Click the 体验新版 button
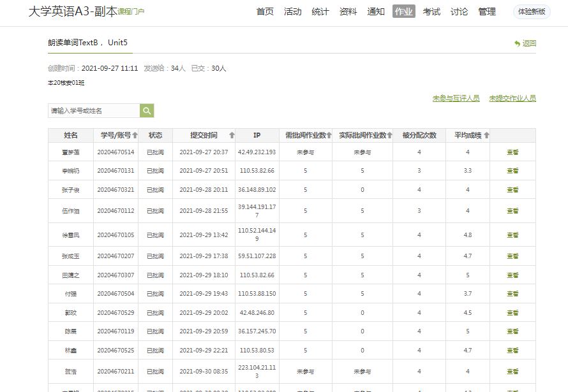This screenshot has width=568, height=392. coord(532,11)
